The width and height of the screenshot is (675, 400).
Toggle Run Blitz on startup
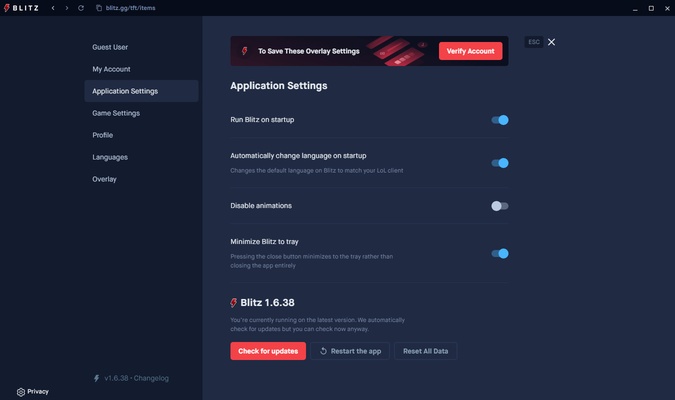pos(499,120)
